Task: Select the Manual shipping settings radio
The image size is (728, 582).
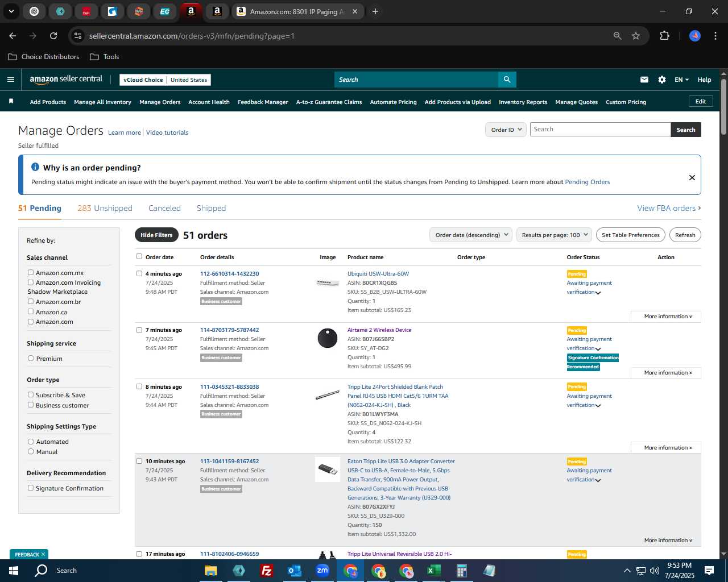Action: [31, 452]
